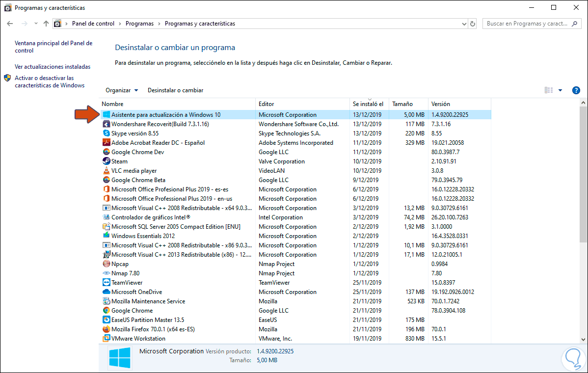Expand chevron after Programas breadcrumb
The width and height of the screenshot is (588, 373).
tap(160, 24)
